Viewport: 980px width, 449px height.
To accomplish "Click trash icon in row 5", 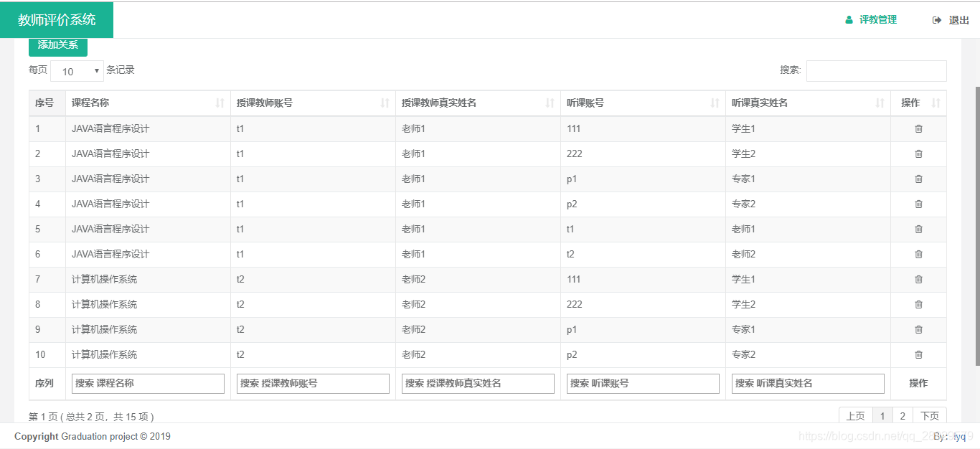I will point(918,229).
